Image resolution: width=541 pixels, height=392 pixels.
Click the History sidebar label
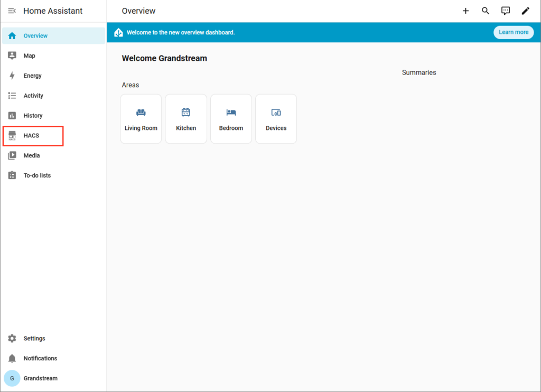tap(33, 116)
